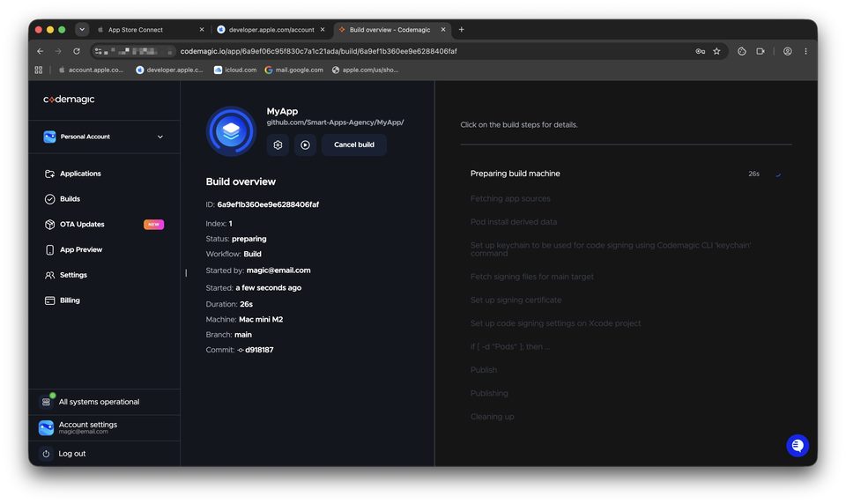Expand Fetch signing files for main target

(x=532, y=277)
